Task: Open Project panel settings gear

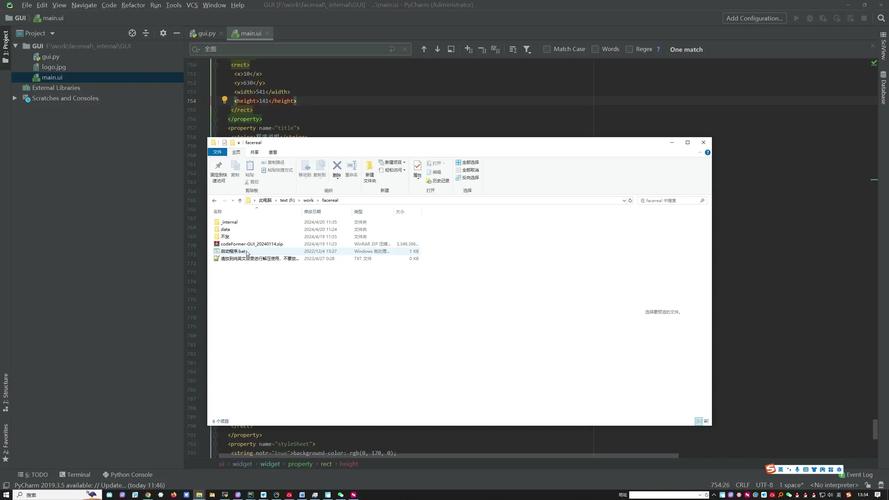Action: tap(163, 33)
